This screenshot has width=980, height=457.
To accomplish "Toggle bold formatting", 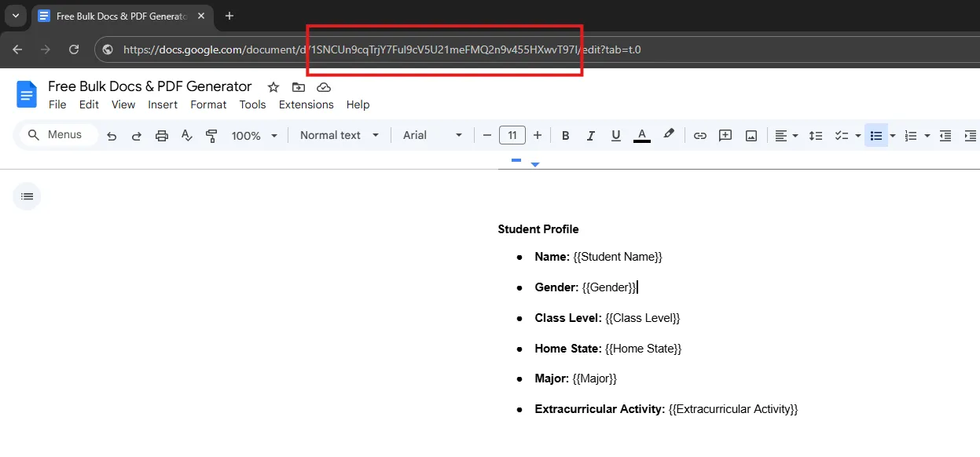I will click(565, 136).
